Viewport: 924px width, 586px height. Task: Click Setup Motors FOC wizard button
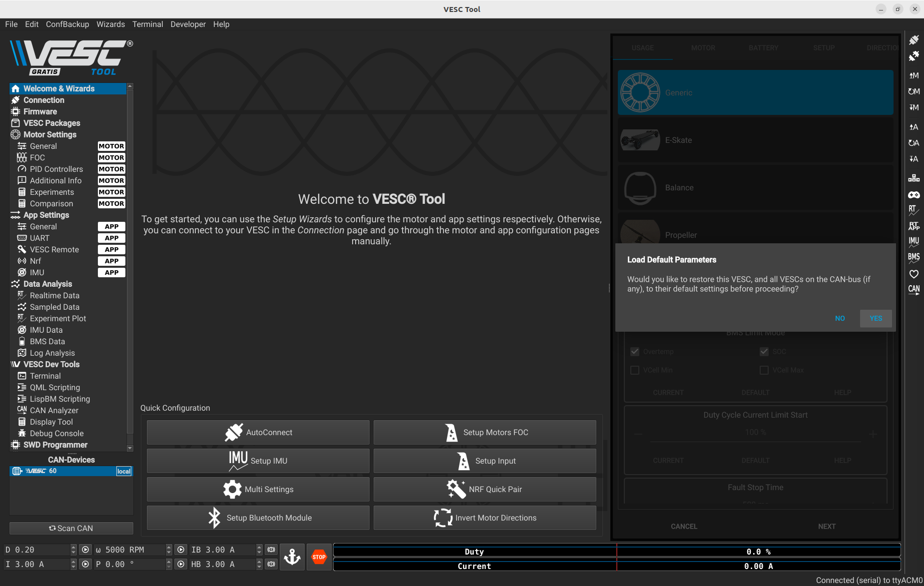pyautogui.click(x=485, y=432)
